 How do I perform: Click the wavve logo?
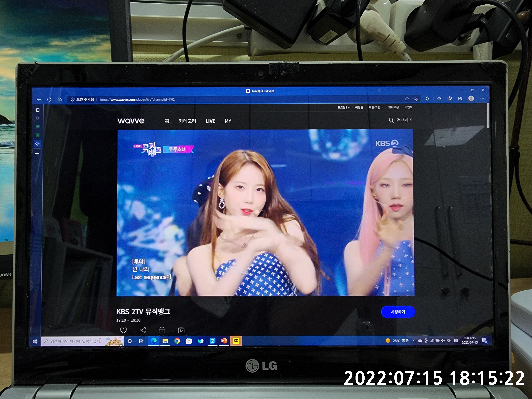tap(131, 121)
